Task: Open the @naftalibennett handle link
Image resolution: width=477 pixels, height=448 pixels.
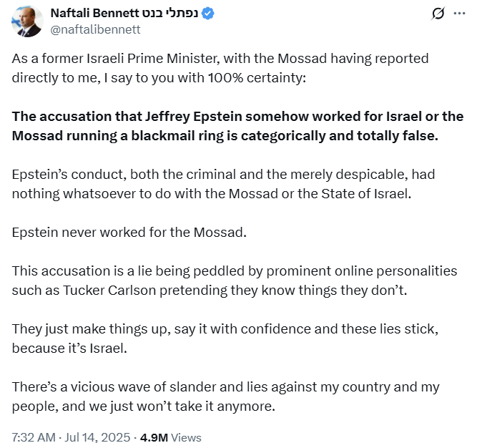Action: tap(95, 29)
